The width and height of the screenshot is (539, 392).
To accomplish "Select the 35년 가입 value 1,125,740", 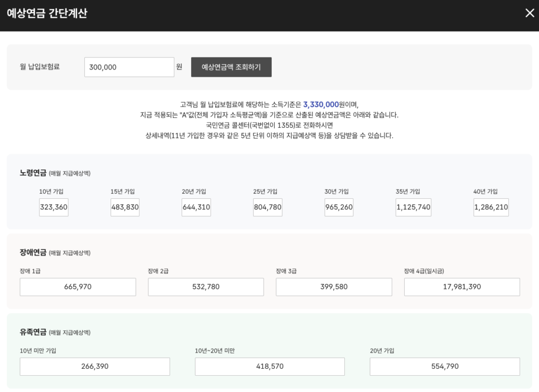I will pyautogui.click(x=414, y=207).
